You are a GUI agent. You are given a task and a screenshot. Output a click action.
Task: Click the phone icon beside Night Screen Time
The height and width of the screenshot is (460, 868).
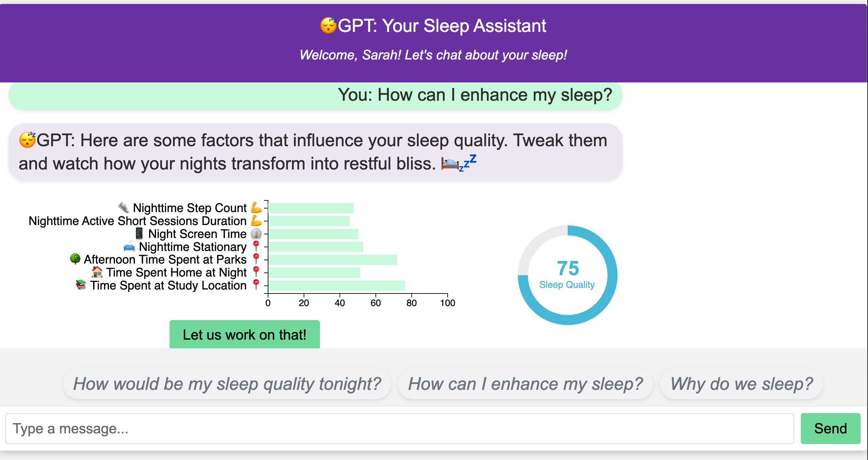tap(139, 233)
